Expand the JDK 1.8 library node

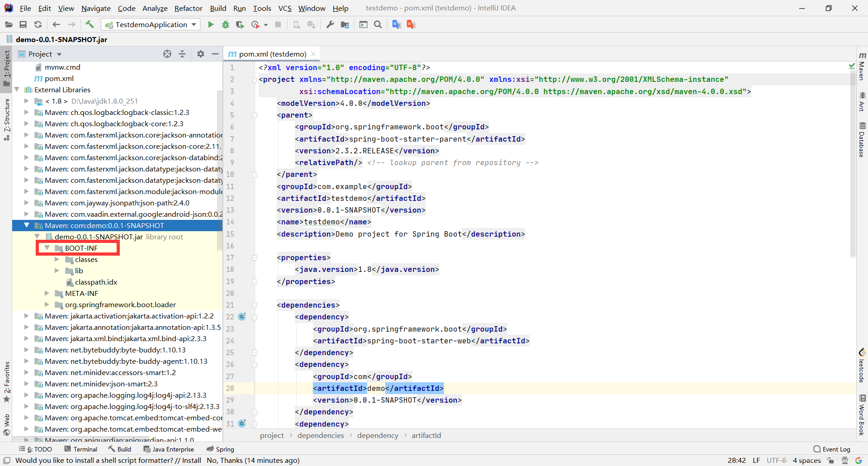(x=27, y=101)
